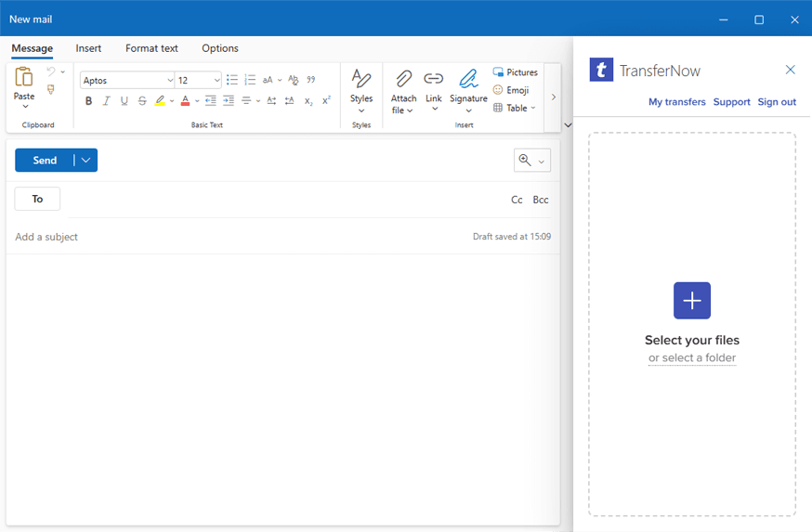Toggle bold formatting

click(89, 101)
